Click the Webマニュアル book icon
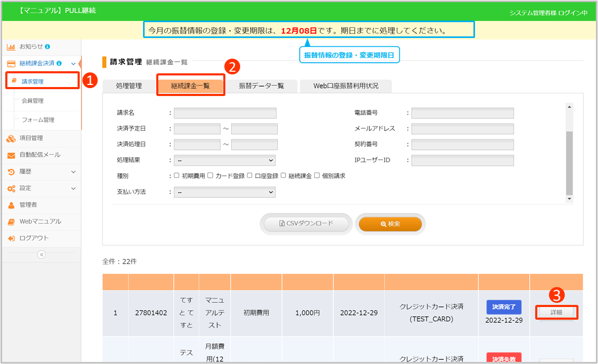 tap(11, 222)
